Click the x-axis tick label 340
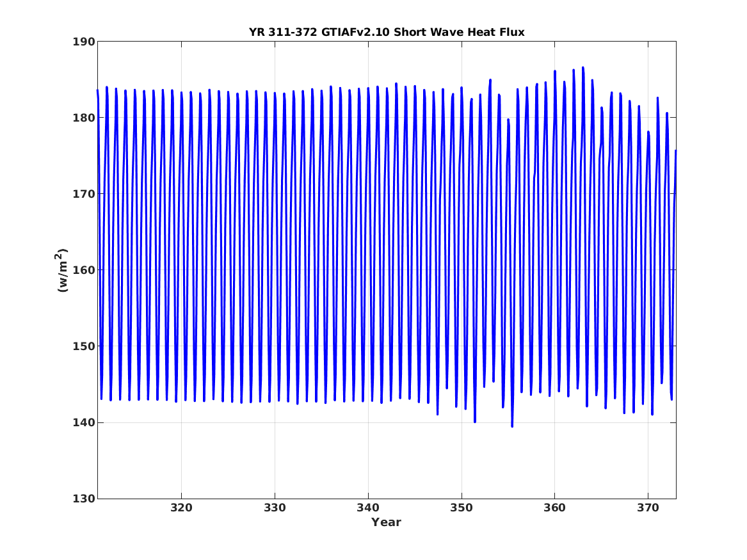 pyautogui.click(x=368, y=508)
